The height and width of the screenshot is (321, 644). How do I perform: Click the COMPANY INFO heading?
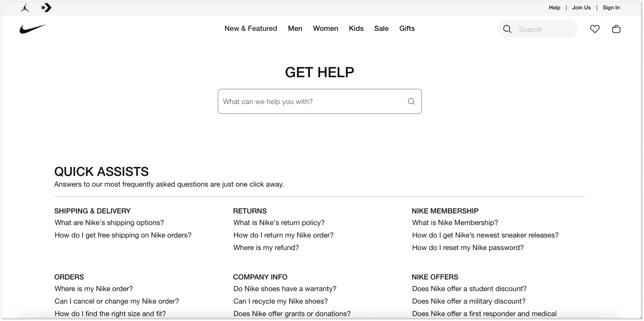pos(260,277)
